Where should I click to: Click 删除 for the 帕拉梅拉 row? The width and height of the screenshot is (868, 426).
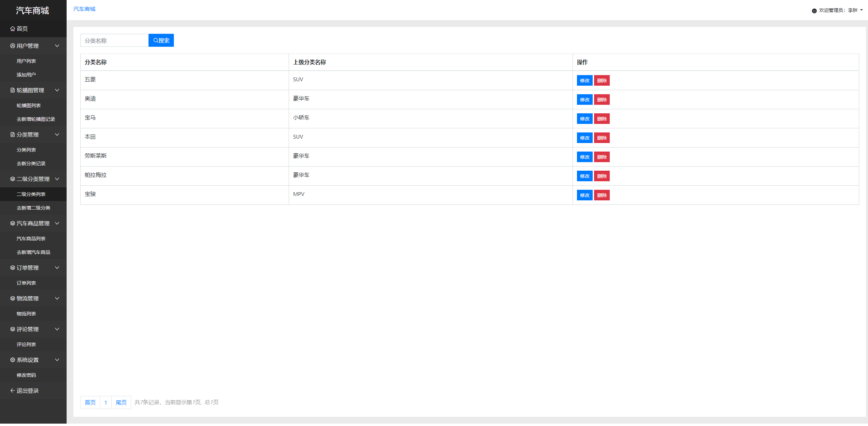tap(602, 176)
